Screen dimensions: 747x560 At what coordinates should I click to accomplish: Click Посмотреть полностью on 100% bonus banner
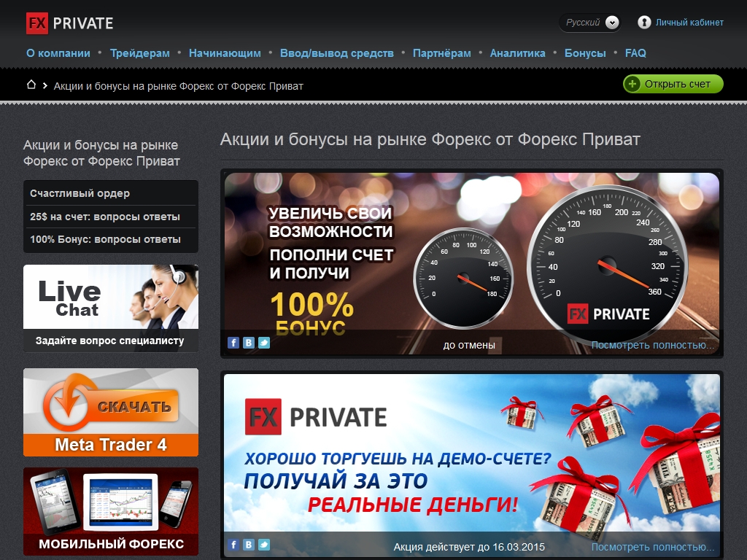point(653,345)
